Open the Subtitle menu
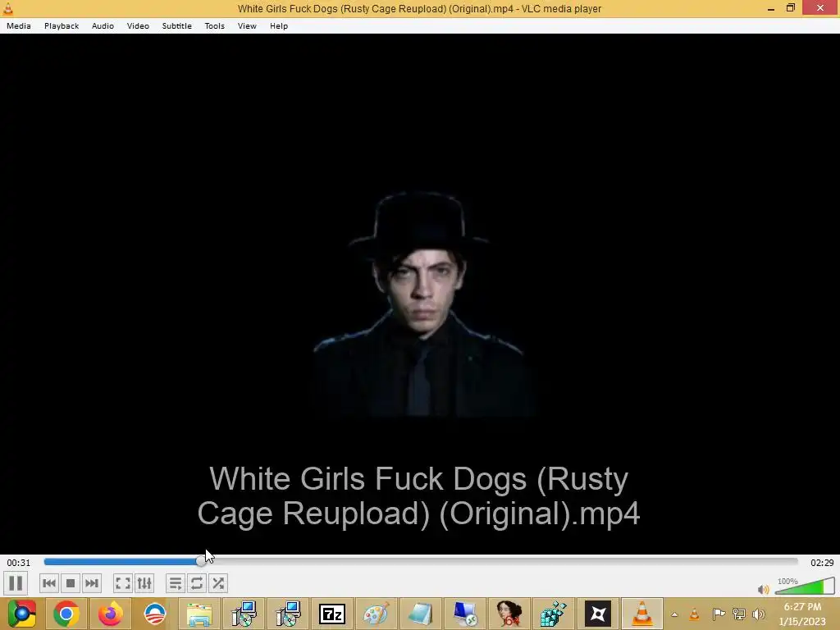This screenshot has width=840, height=630. tap(177, 25)
